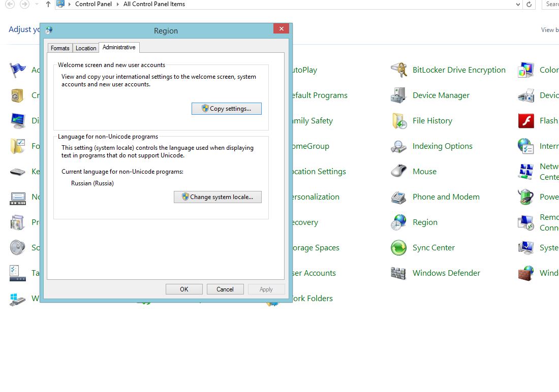The height and width of the screenshot is (392, 559).
Task: Click the Programs and Features icon
Action: (x=17, y=222)
